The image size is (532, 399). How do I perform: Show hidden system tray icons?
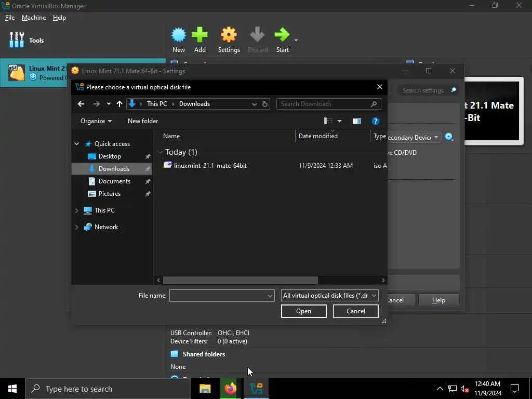point(440,389)
